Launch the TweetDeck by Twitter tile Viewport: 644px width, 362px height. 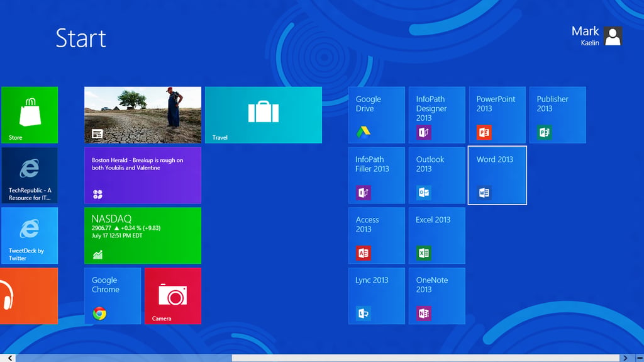pos(30,235)
